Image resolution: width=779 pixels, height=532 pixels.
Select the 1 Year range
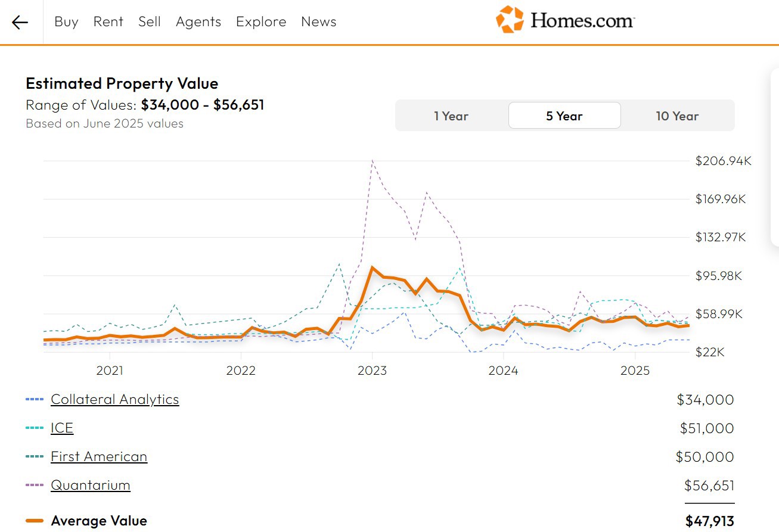tap(451, 116)
